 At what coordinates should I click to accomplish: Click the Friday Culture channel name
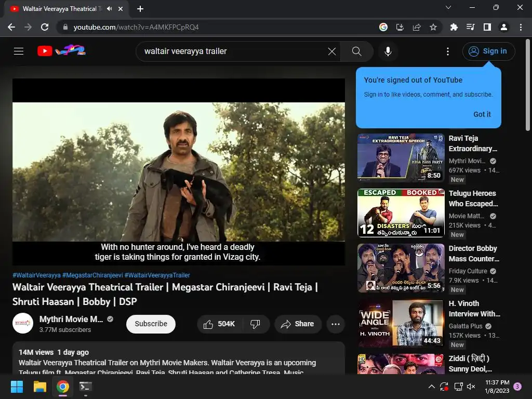(468, 271)
